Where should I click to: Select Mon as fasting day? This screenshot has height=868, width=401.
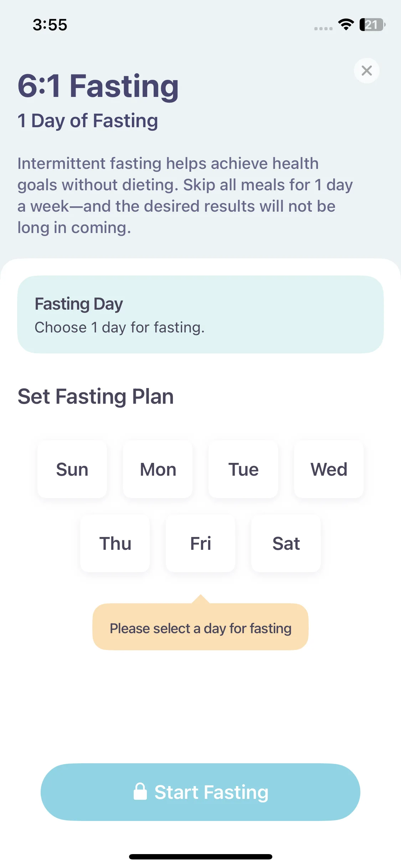click(x=158, y=469)
